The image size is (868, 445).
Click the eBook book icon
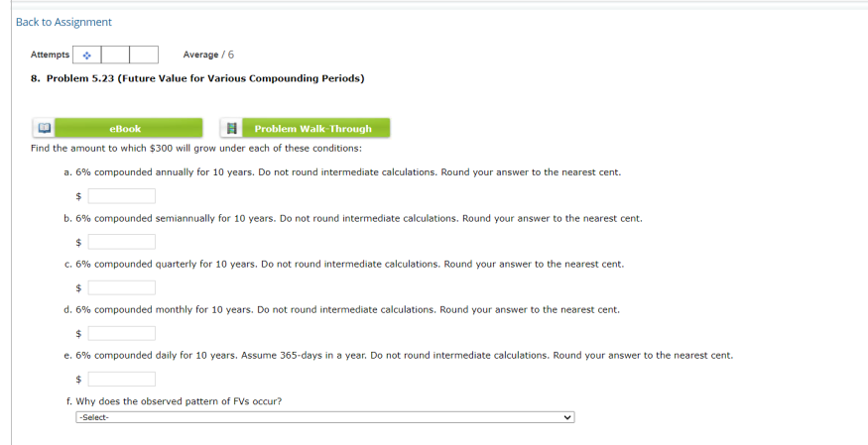(44, 128)
